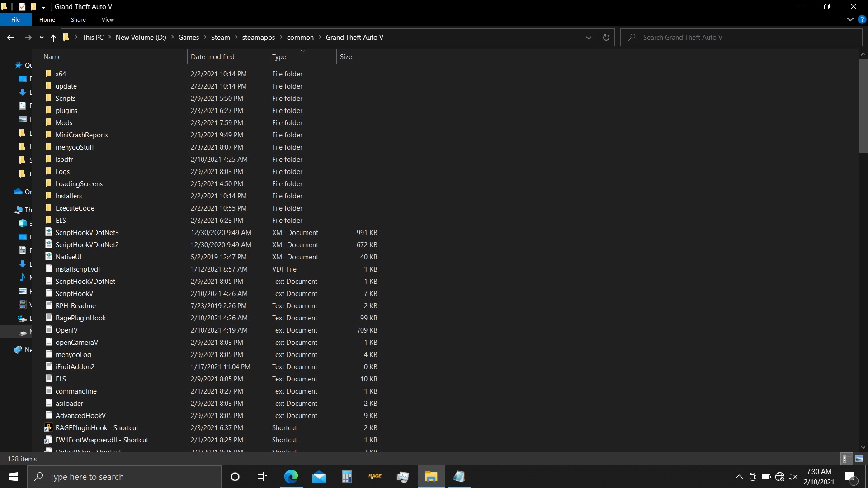
Task: Open address bar history dropdown
Action: (x=588, y=38)
